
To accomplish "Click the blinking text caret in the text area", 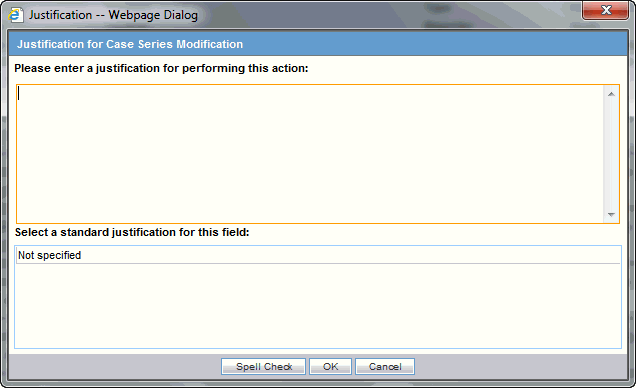I will click(18, 94).
